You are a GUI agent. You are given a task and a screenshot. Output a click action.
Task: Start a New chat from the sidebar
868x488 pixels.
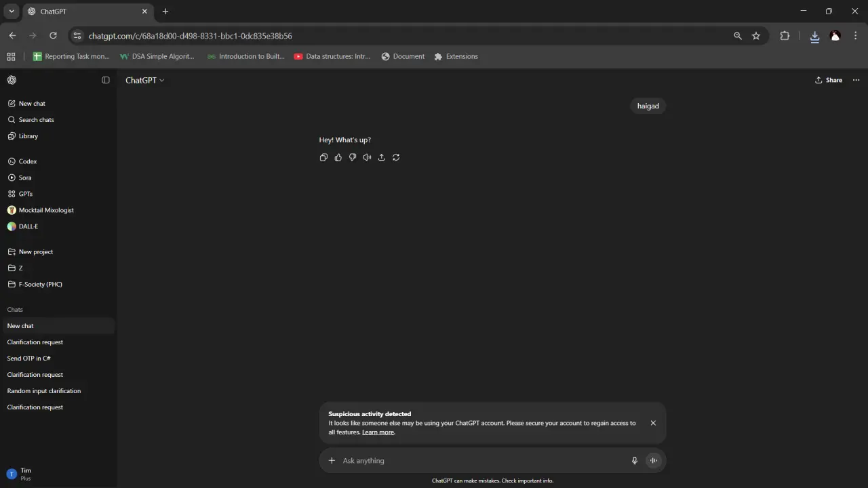pyautogui.click(x=58, y=104)
